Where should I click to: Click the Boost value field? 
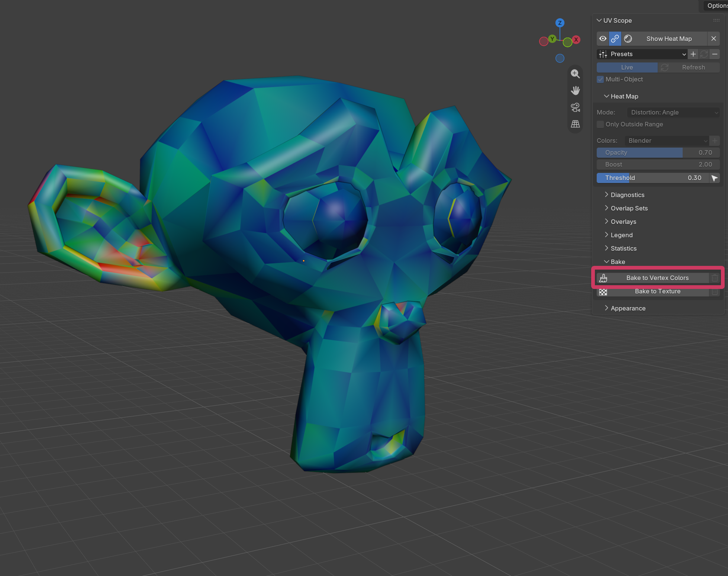tap(658, 164)
